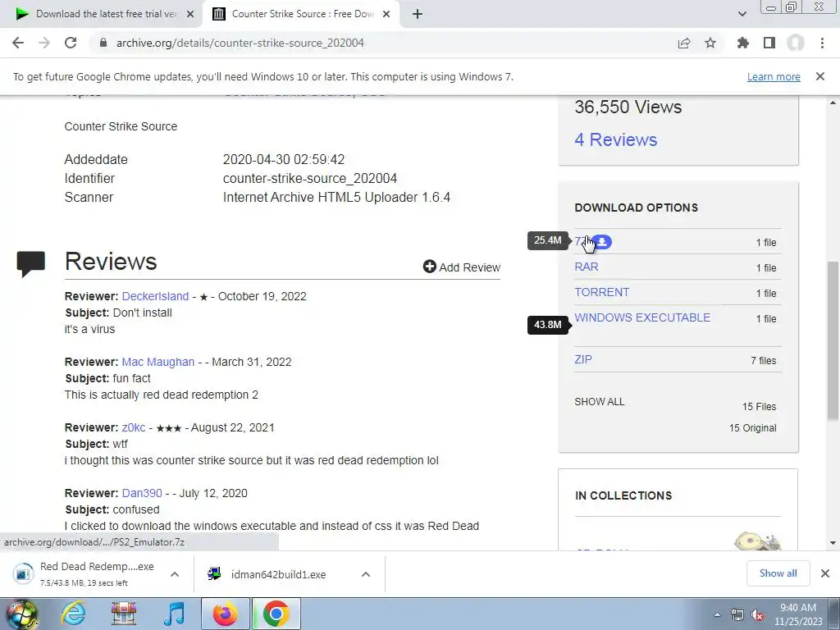This screenshot has height=630, width=840.
Task: Expand the idman642build1.exe download options arrow
Action: click(x=366, y=574)
